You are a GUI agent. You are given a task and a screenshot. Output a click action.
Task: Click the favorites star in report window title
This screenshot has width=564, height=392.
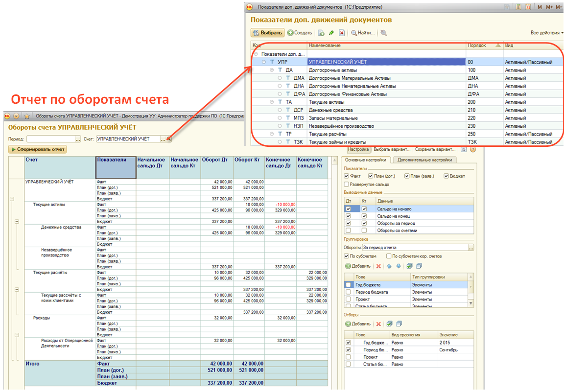point(27,116)
